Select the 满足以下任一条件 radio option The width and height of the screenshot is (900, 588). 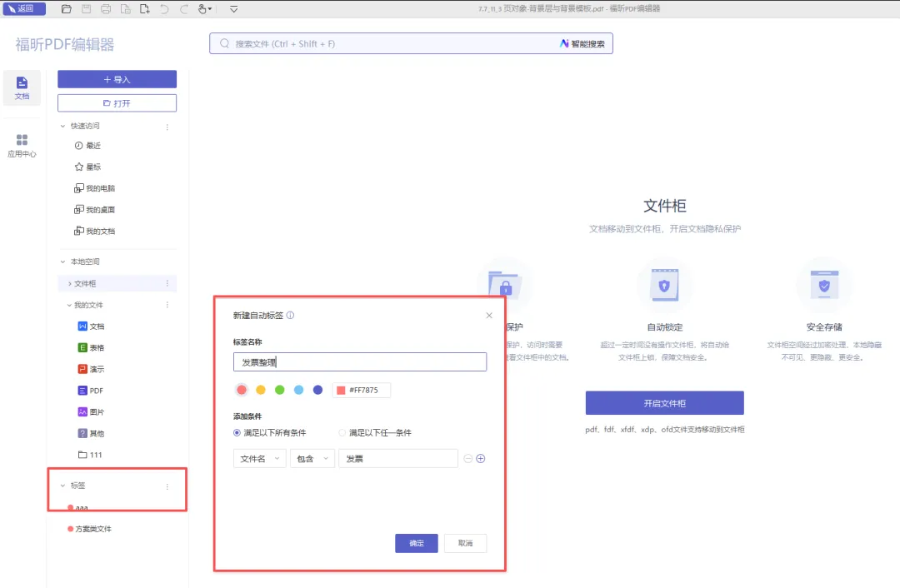(x=342, y=432)
